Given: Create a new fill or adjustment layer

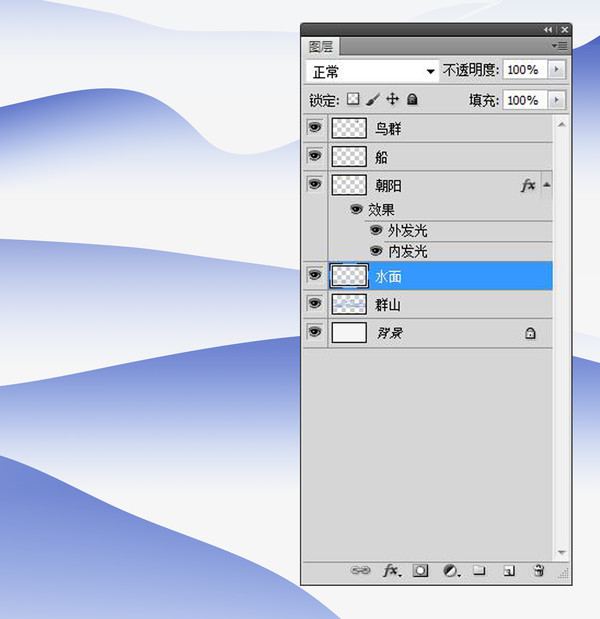Looking at the screenshot, I should (451, 570).
